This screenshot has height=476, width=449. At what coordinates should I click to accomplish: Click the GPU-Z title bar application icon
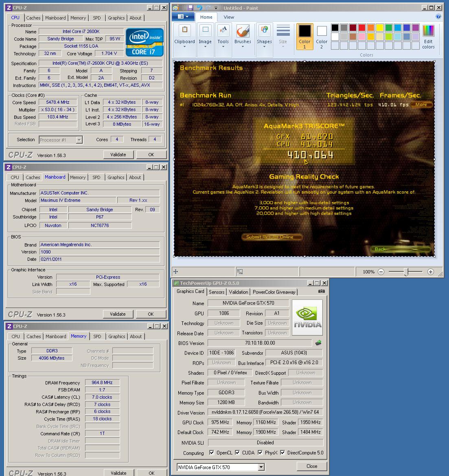tap(176, 283)
